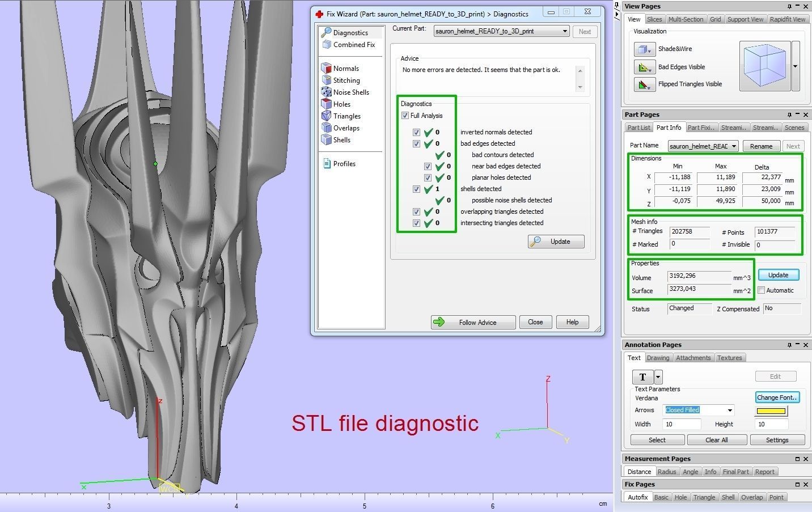Open Settings in Annotation Pages

coord(777,440)
